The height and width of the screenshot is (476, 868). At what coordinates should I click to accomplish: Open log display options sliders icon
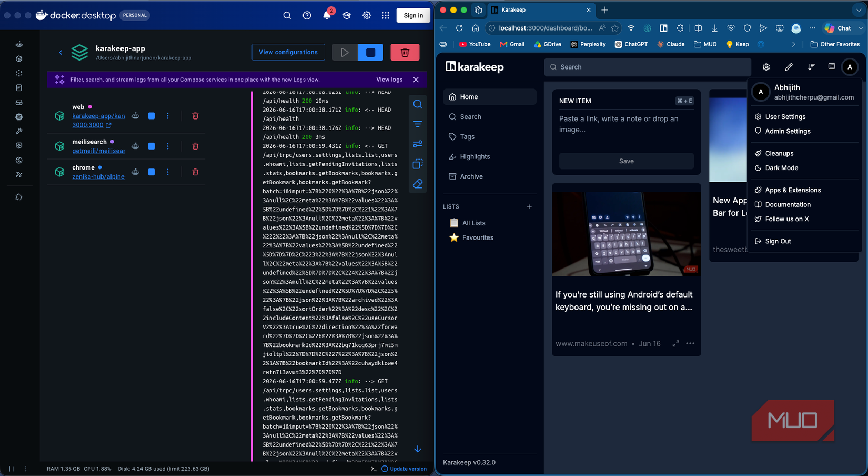(418, 144)
